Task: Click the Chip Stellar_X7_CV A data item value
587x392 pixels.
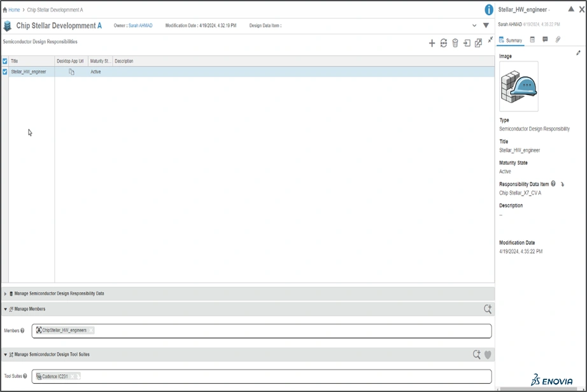Action: tap(520, 193)
